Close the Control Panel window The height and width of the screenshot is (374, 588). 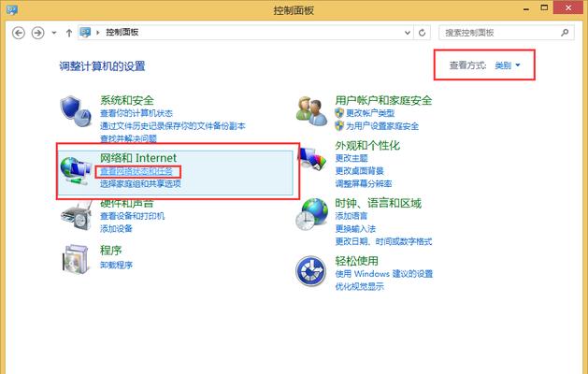point(569,7)
